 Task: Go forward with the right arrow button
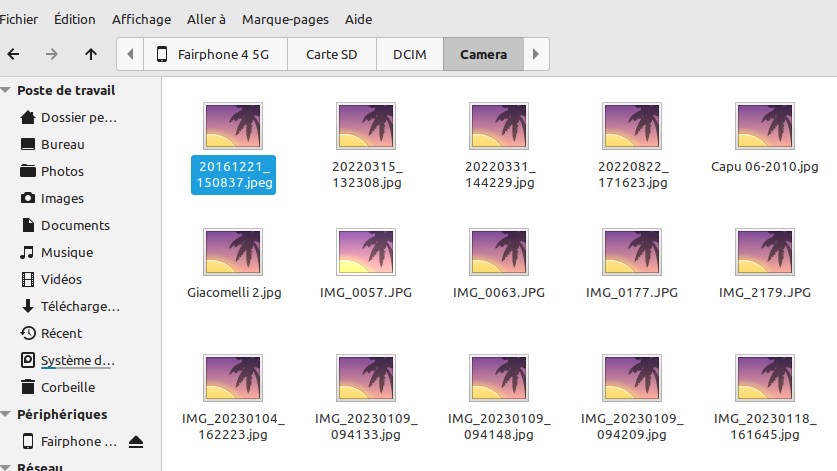pos(51,54)
